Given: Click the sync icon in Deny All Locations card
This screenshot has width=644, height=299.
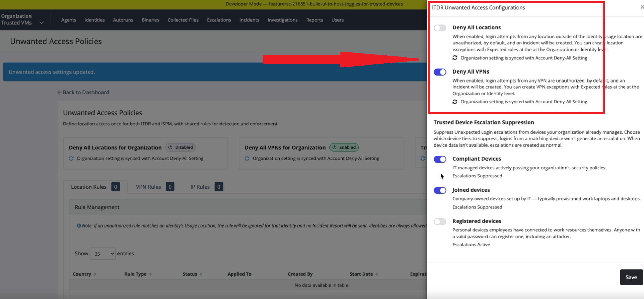Looking at the screenshot, I should pos(71,158).
